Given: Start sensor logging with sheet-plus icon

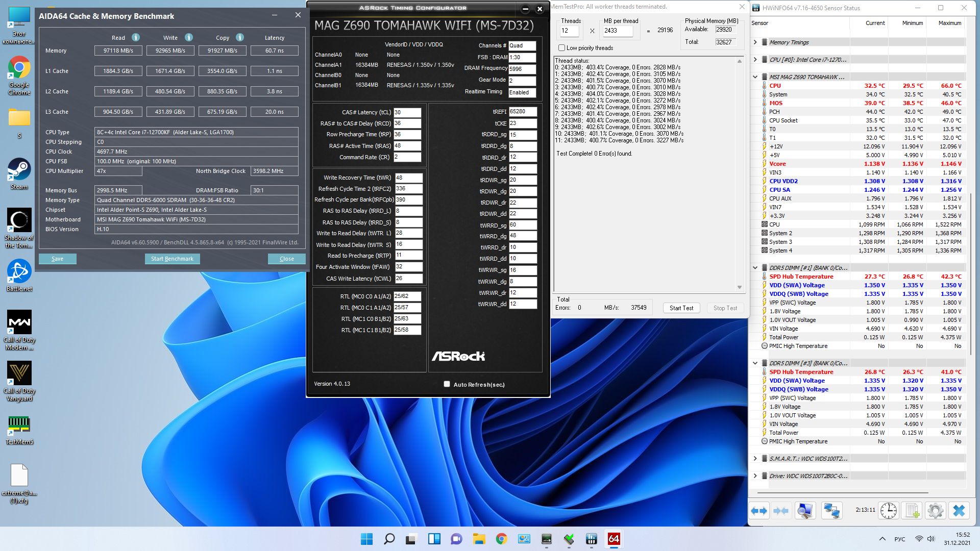Looking at the screenshot, I should coord(913,511).
